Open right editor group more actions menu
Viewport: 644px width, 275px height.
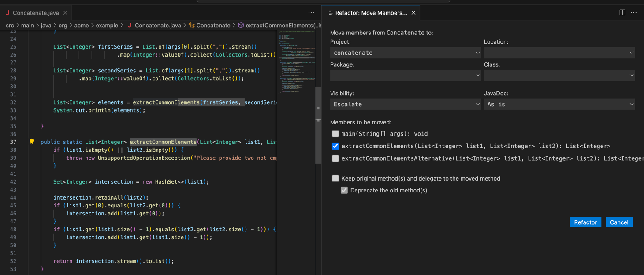pyautogui.click(x=634, y=13)
